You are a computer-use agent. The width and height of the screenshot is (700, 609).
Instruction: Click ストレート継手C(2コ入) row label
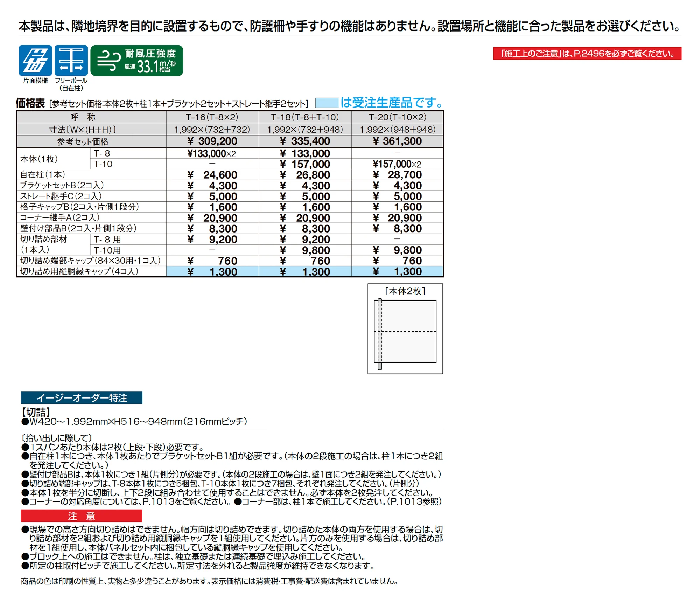click(61, 196)
